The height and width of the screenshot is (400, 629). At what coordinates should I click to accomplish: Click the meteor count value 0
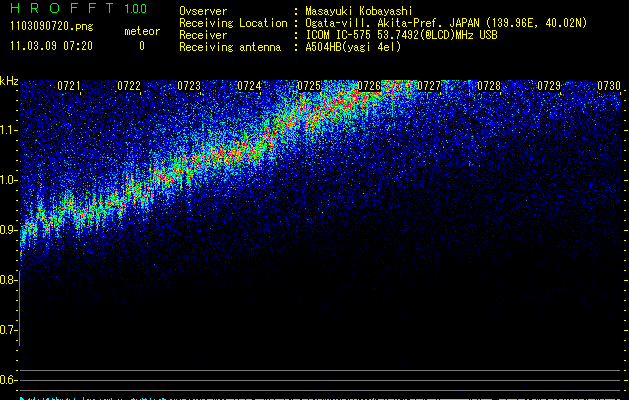point(142,46)
